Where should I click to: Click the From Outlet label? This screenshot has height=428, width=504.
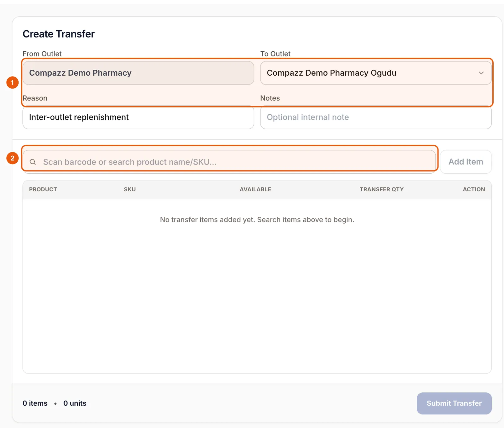[x=42, y=54]
